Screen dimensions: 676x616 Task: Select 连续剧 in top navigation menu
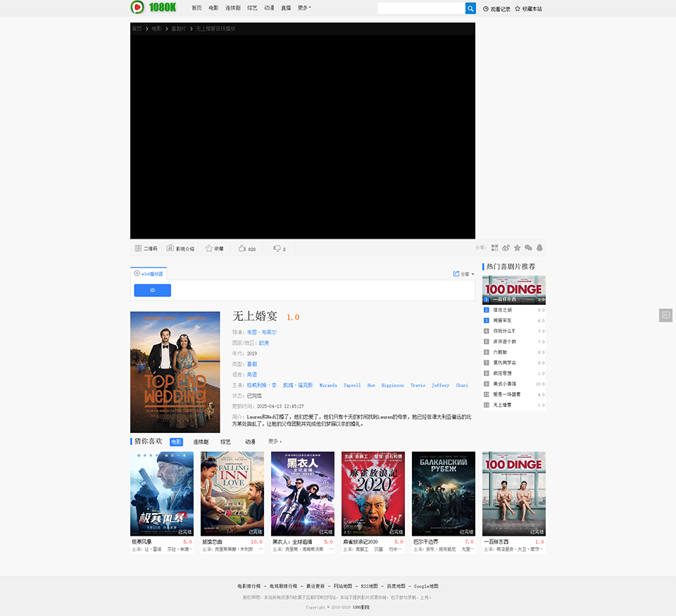point(232,8)
